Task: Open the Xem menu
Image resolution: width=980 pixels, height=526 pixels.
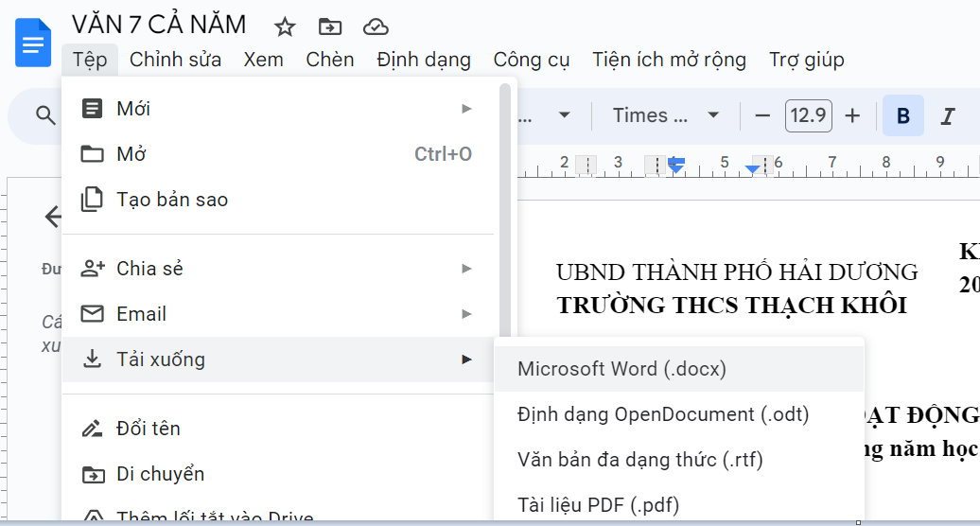Action: (263, 60)
